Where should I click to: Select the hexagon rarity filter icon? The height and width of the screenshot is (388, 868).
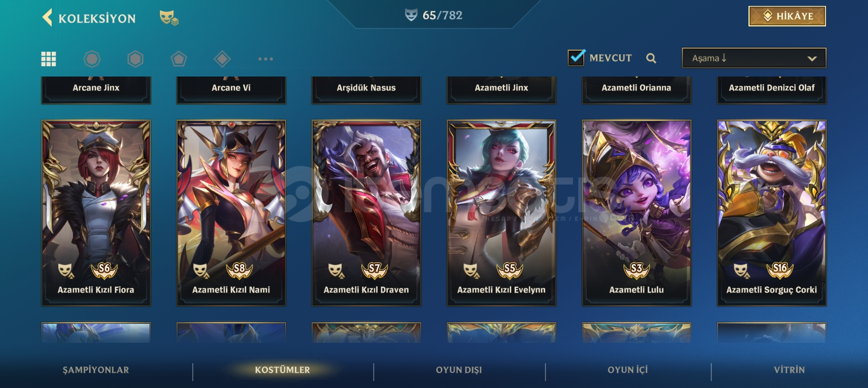tap(135, 59)
